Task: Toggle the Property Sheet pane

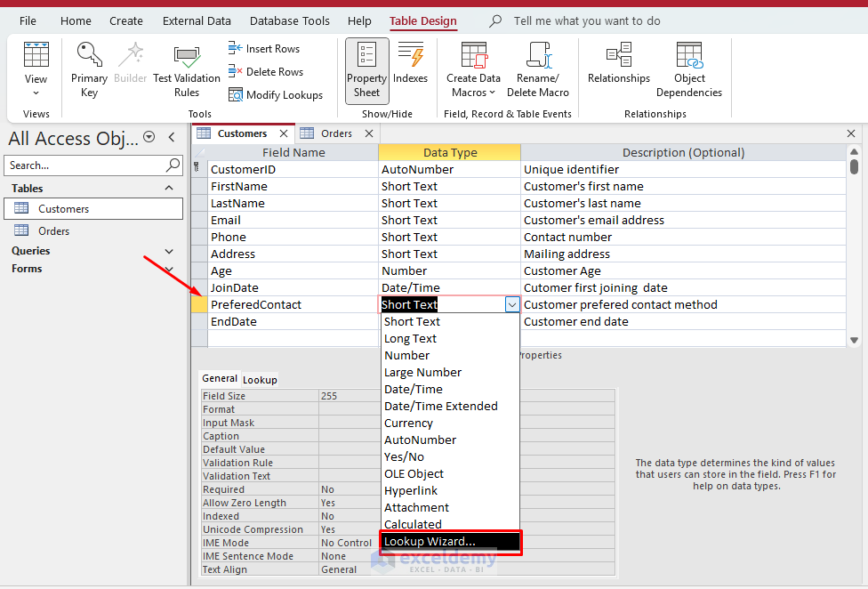Action: pos(367,71)
